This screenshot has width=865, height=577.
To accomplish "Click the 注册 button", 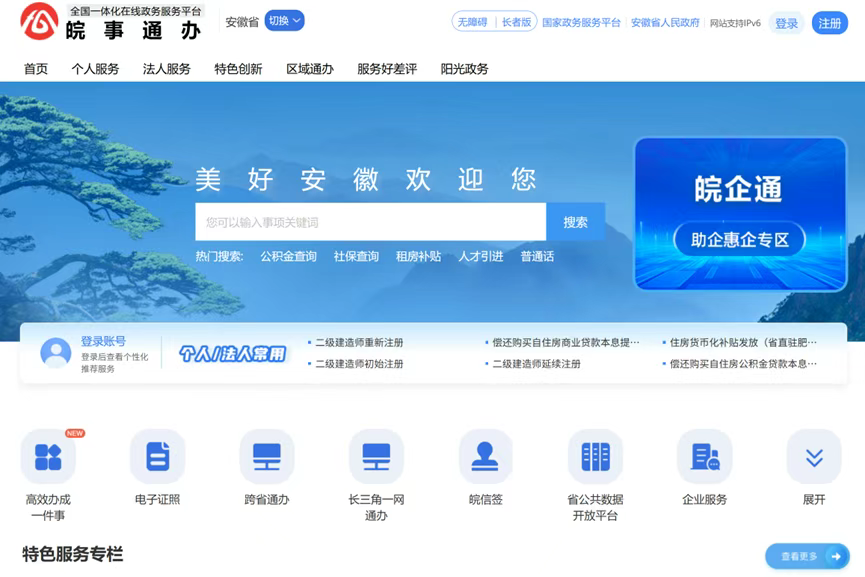I will [830, 23].
